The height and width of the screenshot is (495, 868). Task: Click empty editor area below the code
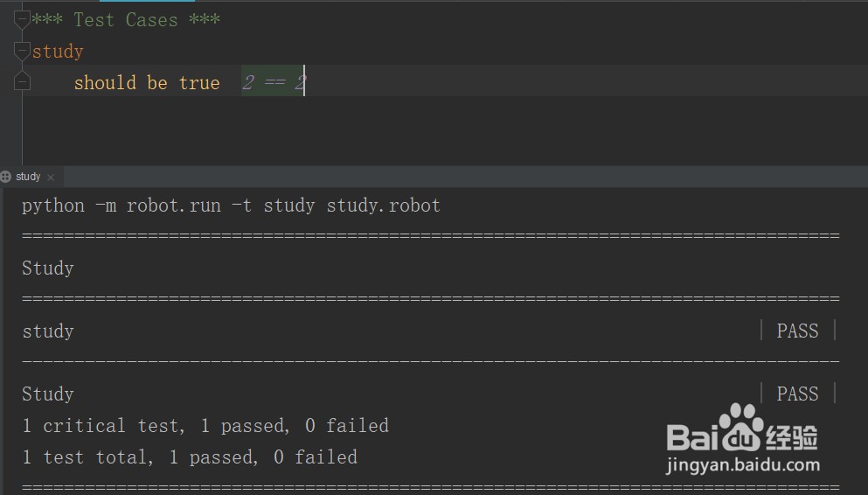(443, 130)
